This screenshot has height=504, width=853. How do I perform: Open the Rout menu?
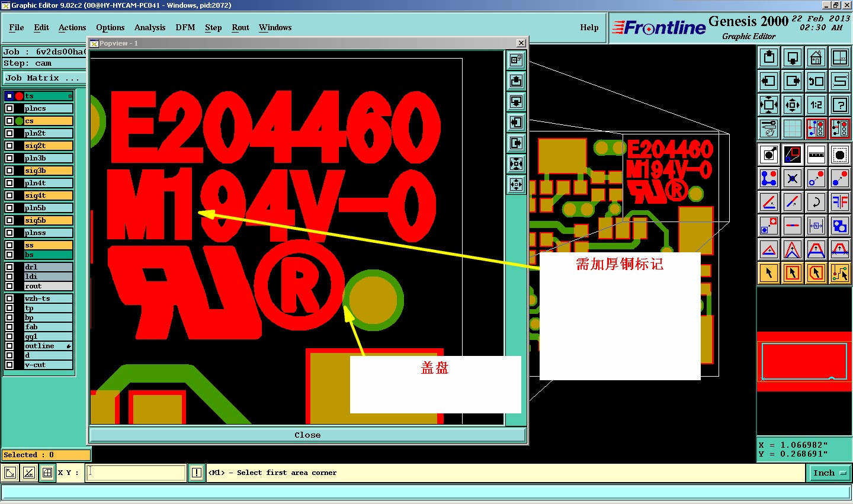pyautogui.click(x=240, y=27)
